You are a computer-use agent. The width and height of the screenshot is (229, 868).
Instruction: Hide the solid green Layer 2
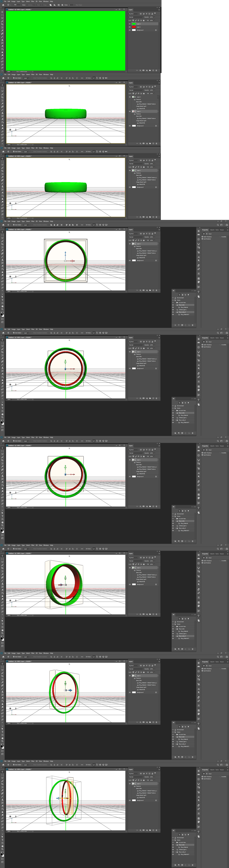pos(130,24)
